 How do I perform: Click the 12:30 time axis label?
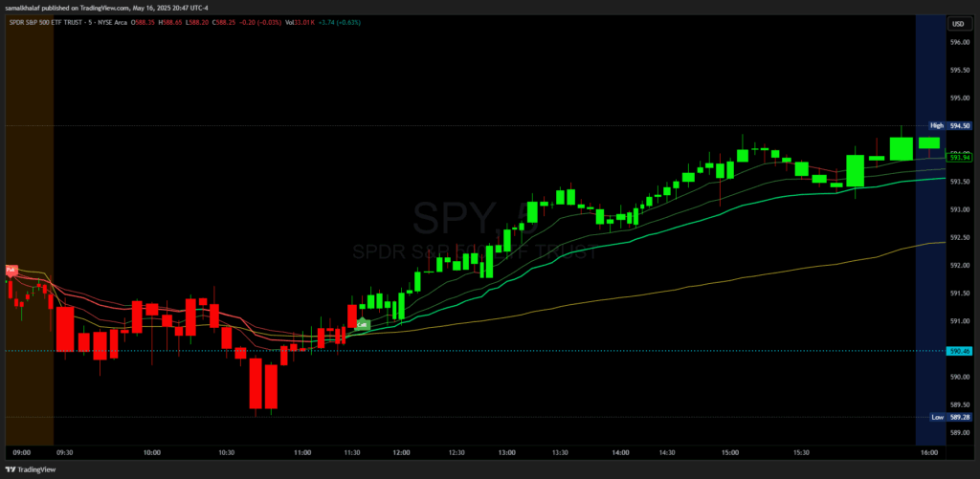pos(457,453)
